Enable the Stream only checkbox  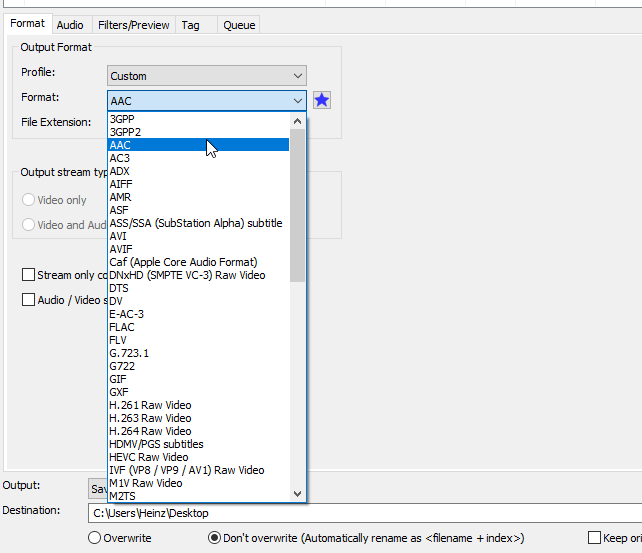[x=29, y=275]
